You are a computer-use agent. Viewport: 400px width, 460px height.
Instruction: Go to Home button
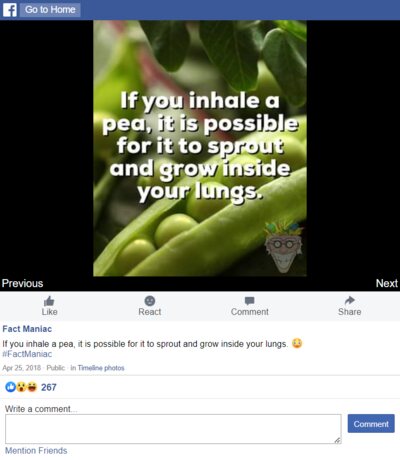pyautogui.click(x=50, y=10)
